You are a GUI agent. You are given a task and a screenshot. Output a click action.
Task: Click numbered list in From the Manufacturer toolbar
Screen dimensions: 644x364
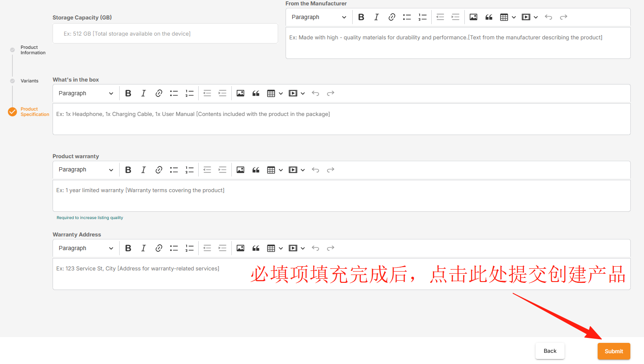[422, 17]
